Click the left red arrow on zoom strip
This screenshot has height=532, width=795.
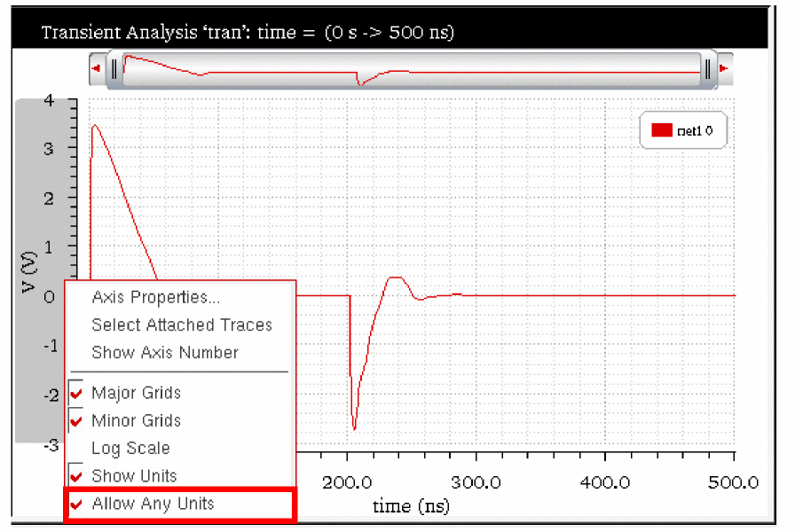pyautogui.click(x=97, y=68)
